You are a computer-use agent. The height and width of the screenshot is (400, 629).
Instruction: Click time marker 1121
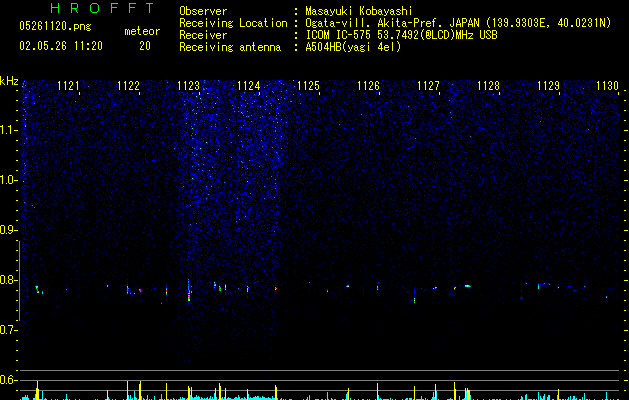pyautogui.click(x=68, y=86)
